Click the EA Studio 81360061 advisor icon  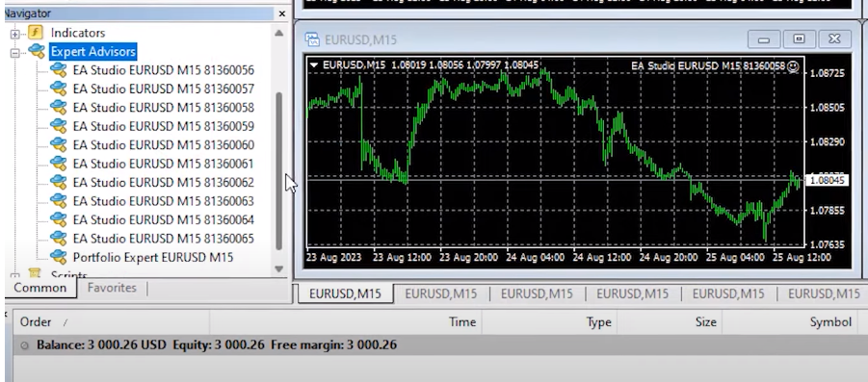pyautogui.click(x=58, y=164)
